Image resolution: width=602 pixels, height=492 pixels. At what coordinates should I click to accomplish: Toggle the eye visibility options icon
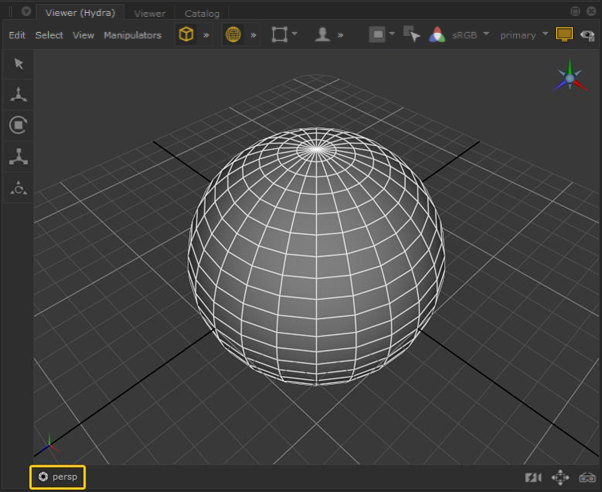pyautogui.click(x=587, y=35)
